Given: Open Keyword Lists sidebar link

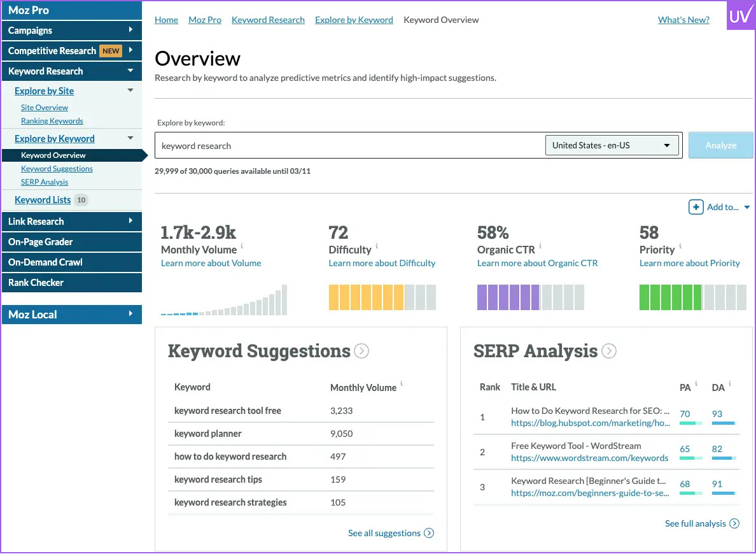Looking at the screenshot, I should point(43,200).
